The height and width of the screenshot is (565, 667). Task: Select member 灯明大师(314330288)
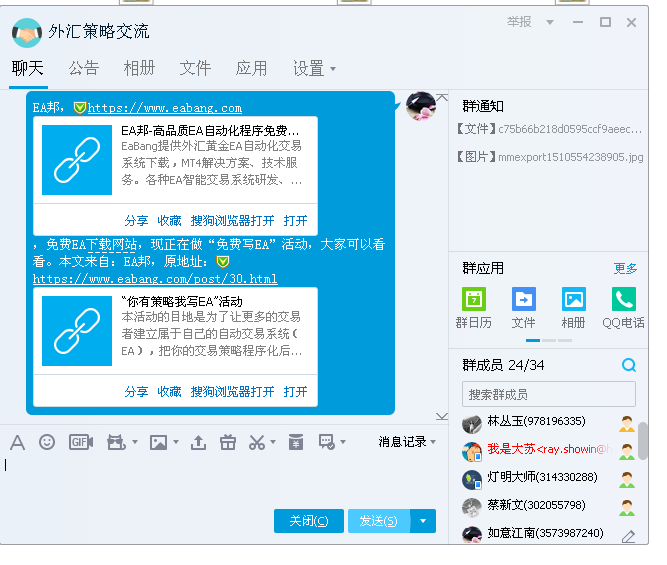point(542,477)
